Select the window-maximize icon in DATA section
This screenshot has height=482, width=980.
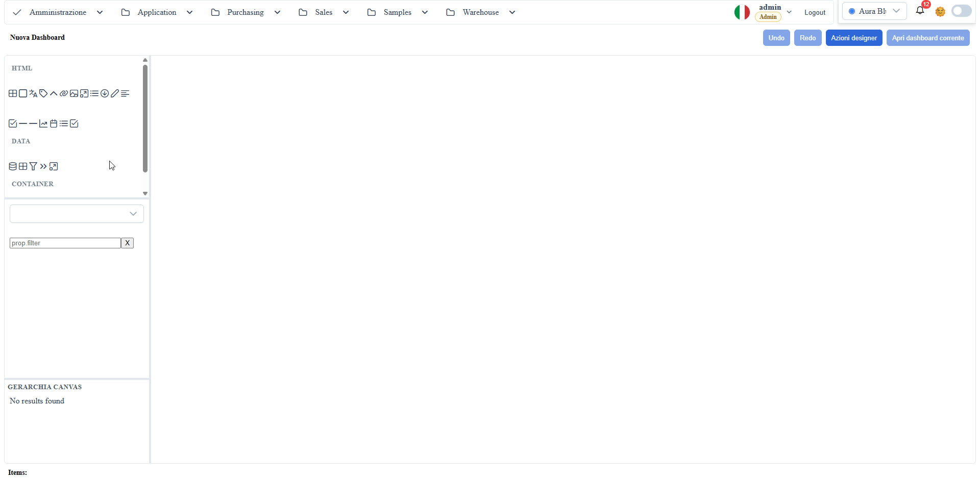pyautogui.click(x=54, y=166)
